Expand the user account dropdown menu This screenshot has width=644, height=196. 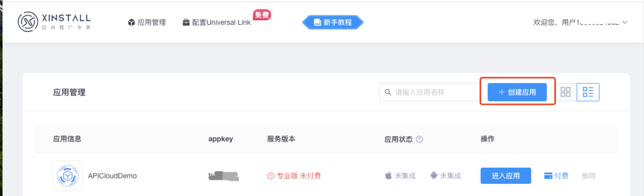[625, 22]
